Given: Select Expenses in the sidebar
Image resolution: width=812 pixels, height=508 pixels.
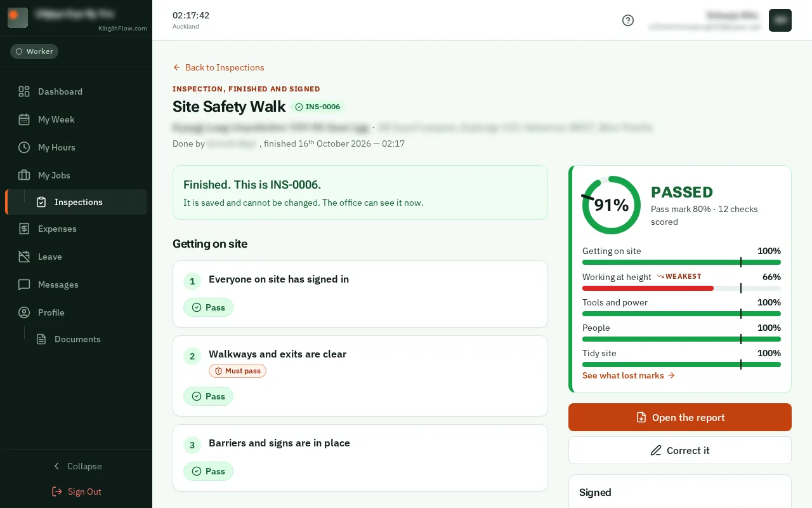Looking at the screenshot, I should pos(76,229).
